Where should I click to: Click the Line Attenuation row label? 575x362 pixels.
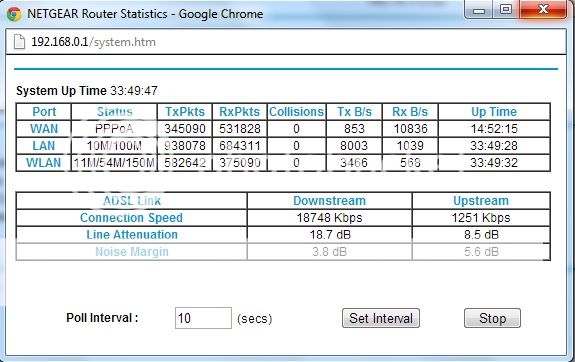click(x=132, y=234)
